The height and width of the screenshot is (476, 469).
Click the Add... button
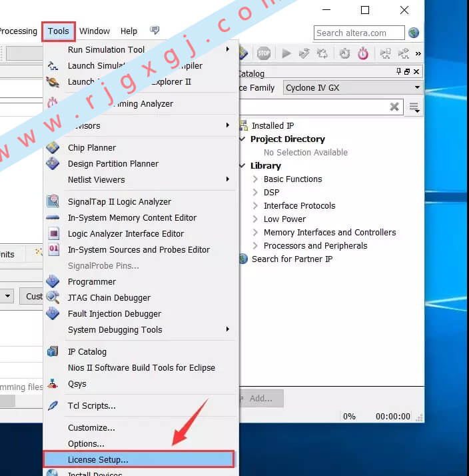pyautogui.click(x=262, y=398)
